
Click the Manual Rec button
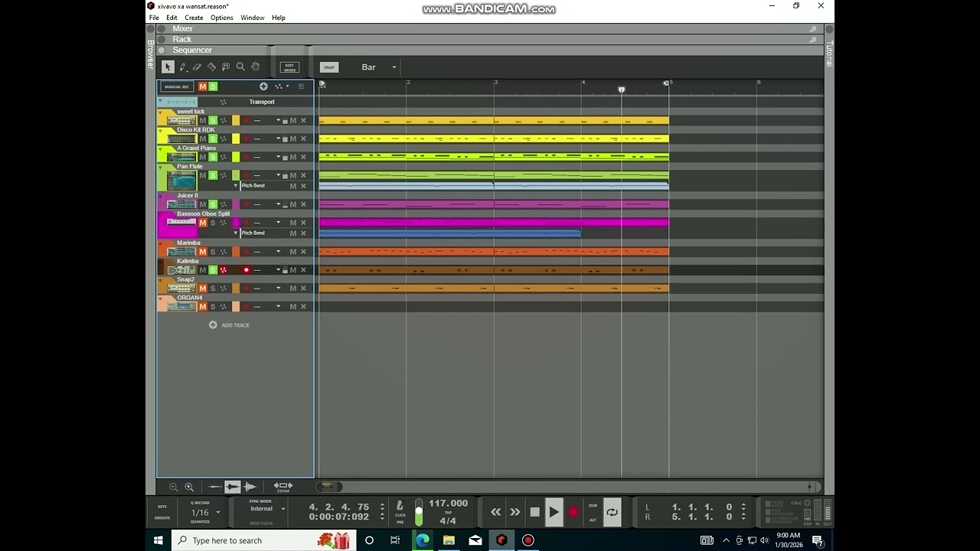tap(177, 86)
